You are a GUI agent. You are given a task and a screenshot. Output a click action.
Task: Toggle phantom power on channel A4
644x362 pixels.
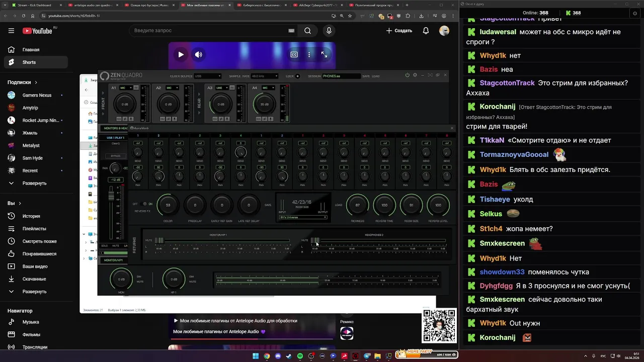coord(259,119)
